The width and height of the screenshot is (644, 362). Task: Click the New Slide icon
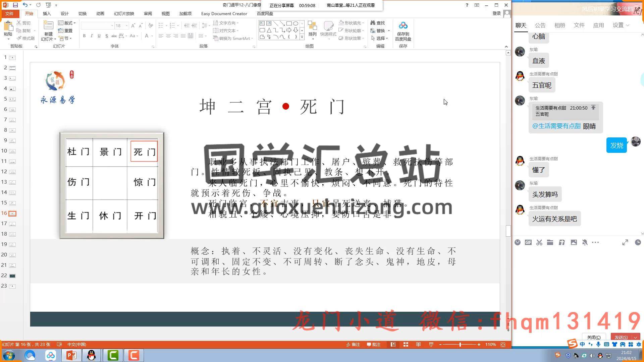[x=48, y=26]
